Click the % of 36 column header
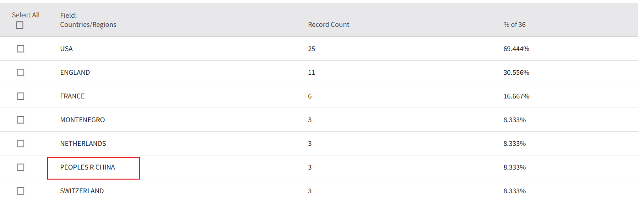This screenshot has width=644, height=201. tap(514, 25)
